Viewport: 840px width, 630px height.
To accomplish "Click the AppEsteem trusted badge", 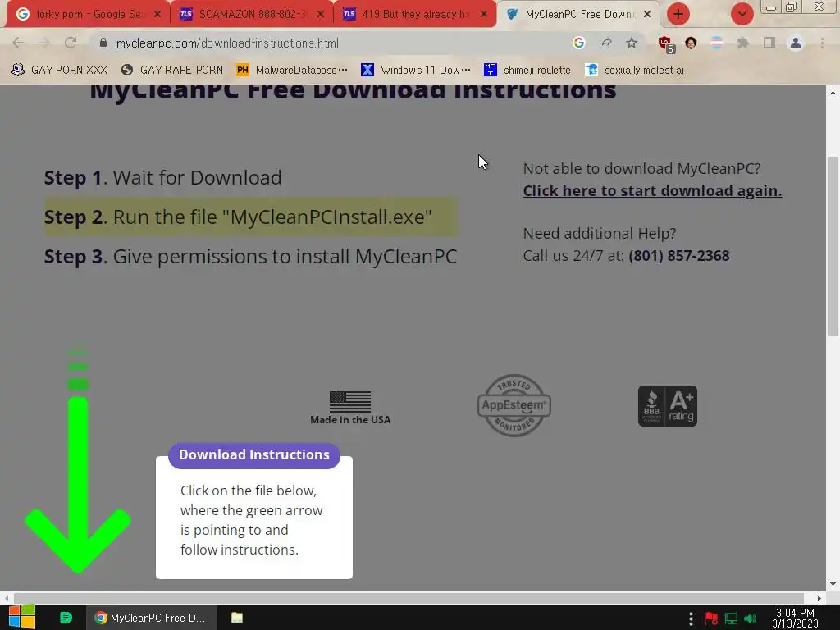I will (514, 405).
